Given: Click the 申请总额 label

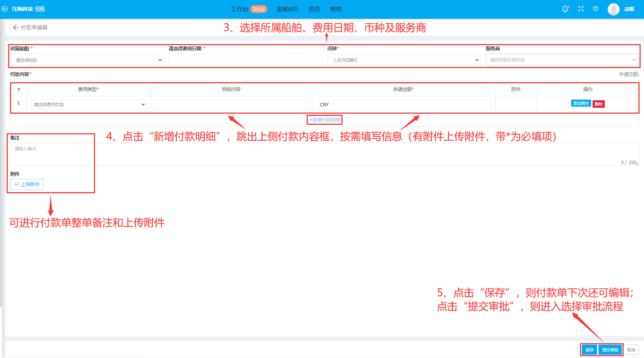Looking at the screenshot, I should 629,74.
